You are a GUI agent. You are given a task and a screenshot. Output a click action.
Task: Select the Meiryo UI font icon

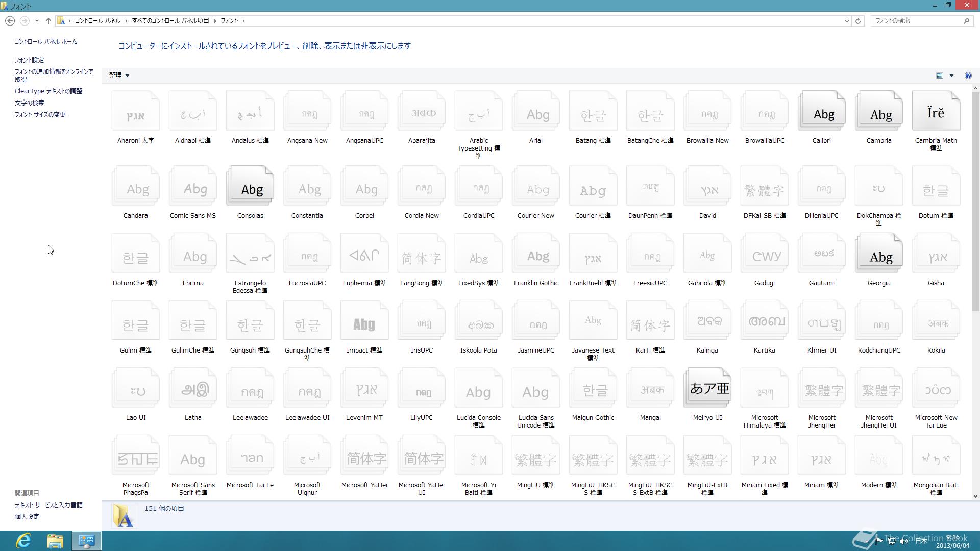coord(707,388)
